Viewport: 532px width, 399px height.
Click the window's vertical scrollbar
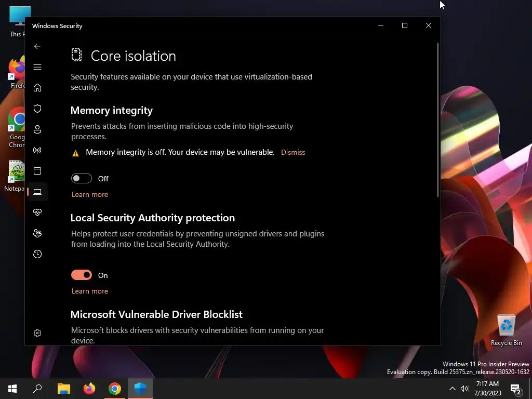pyautogui.click(x=438, y=121)
